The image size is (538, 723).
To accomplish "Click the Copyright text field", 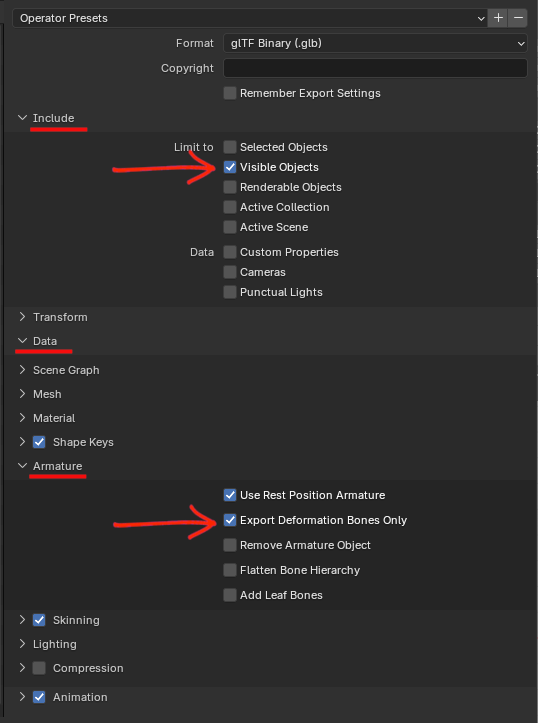I will pyautogui.click(x=375, y=68).
